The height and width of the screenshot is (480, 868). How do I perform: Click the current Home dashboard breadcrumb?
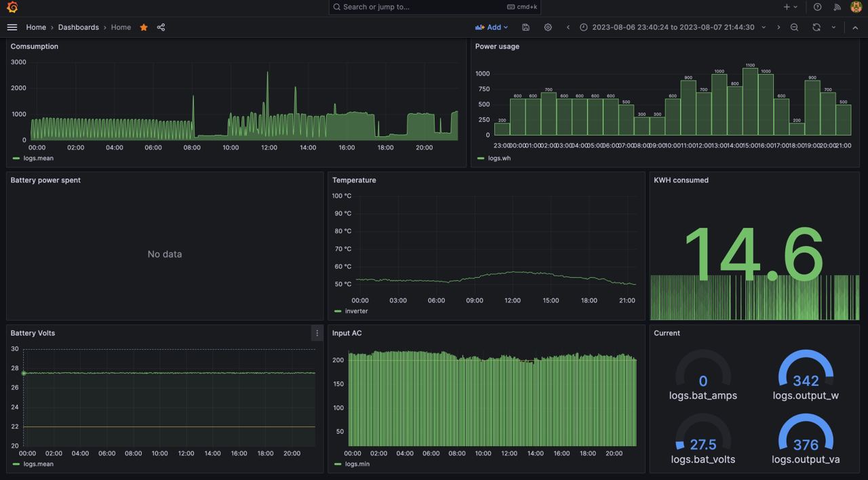click(121, 27)
